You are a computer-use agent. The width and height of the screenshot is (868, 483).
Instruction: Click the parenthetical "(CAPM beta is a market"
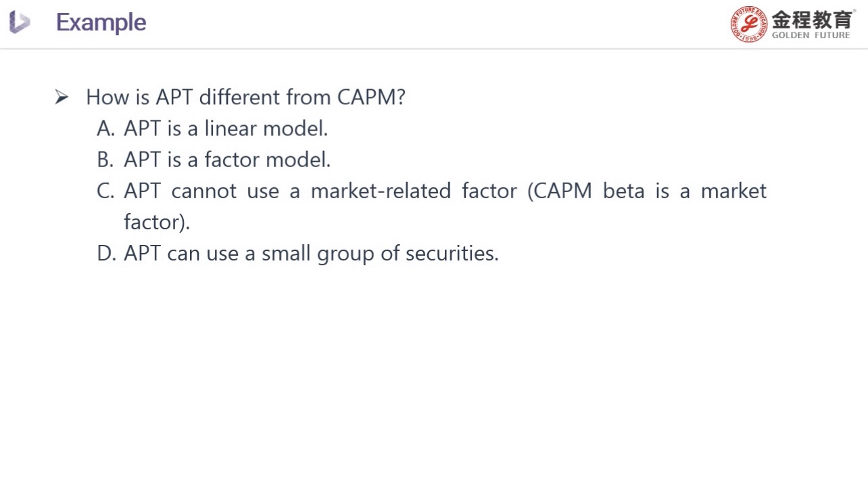tap(649, 191)
